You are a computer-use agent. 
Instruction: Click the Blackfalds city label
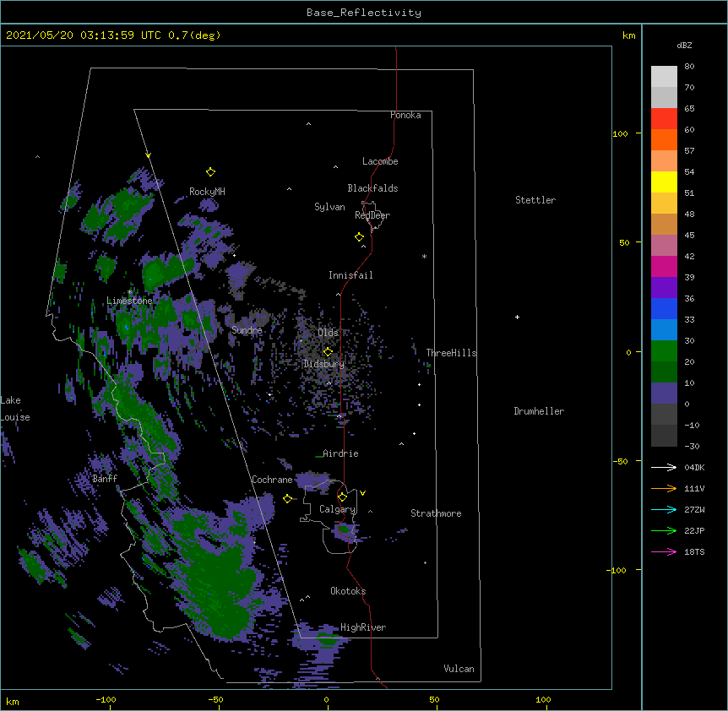(372, 188)
